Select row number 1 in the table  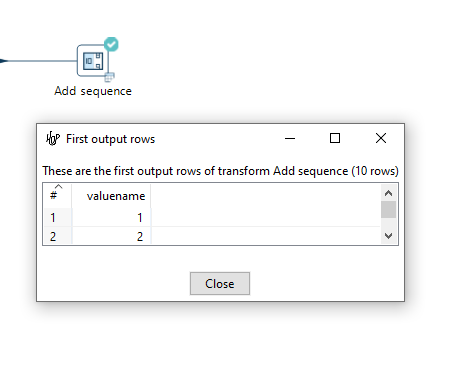click(57, 218)
